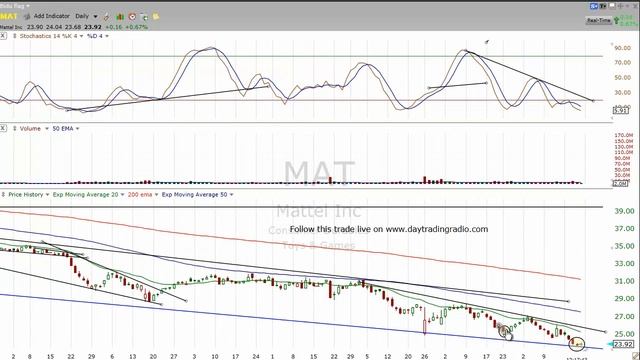The width and height of the screenshot is (640, 360).
Task: Click the Stochastics pane move handle icon
Action: pyautogui.click(x=15, y=36)
